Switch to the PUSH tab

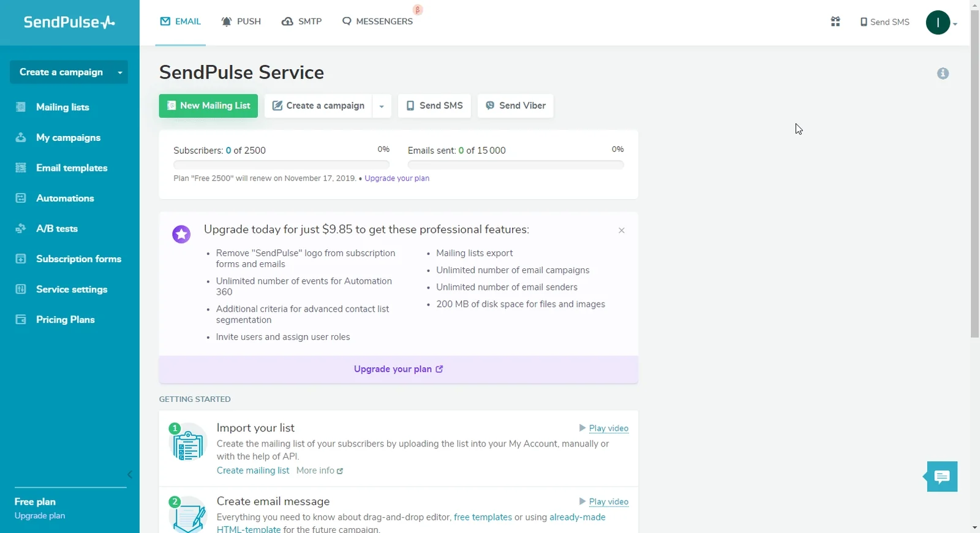tap(241, 22)
